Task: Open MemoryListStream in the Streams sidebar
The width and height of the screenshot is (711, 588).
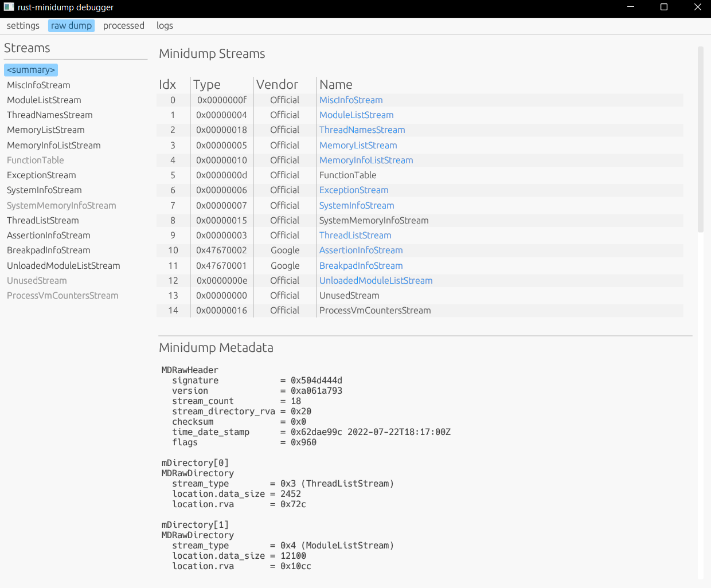Action: click(46, 130)
